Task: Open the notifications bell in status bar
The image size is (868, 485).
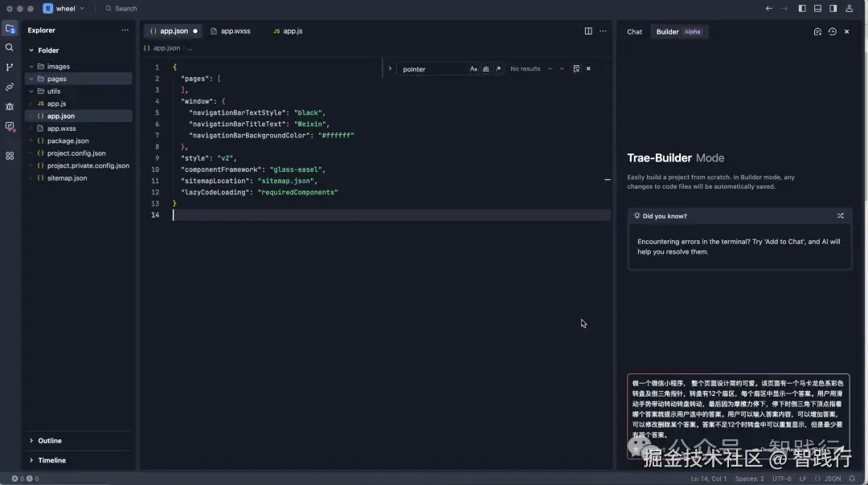Action: click(852, 479)
